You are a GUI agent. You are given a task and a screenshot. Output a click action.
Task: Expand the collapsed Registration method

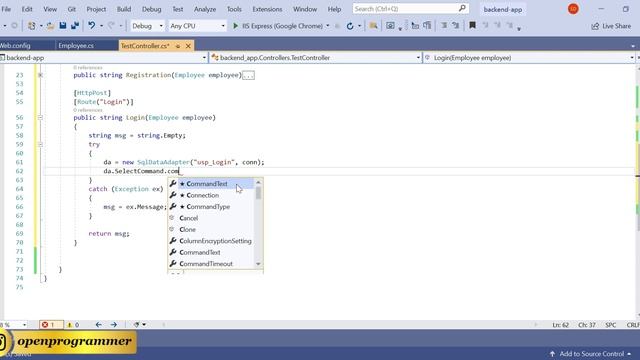(40, 75)
